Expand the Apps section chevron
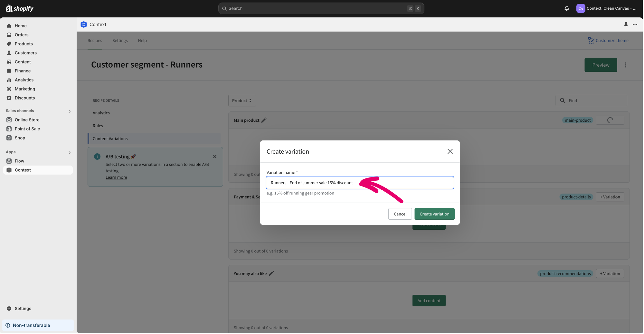 (70, 152)
